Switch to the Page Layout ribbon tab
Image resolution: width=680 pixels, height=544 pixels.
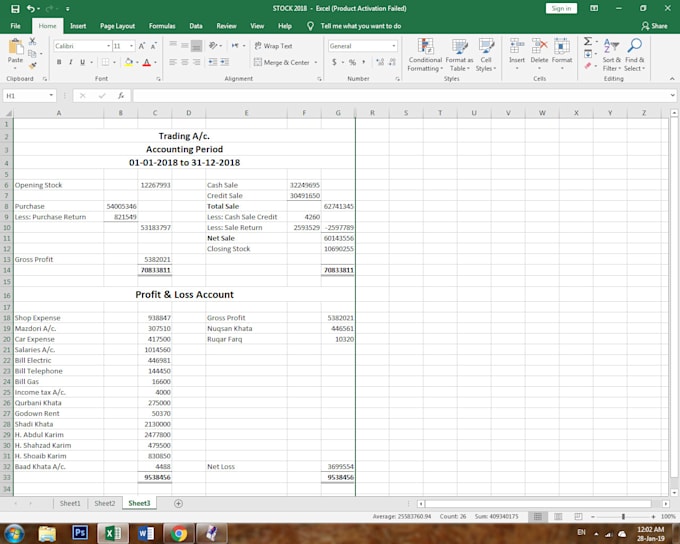pyautogui.click(x=117, y=26)
